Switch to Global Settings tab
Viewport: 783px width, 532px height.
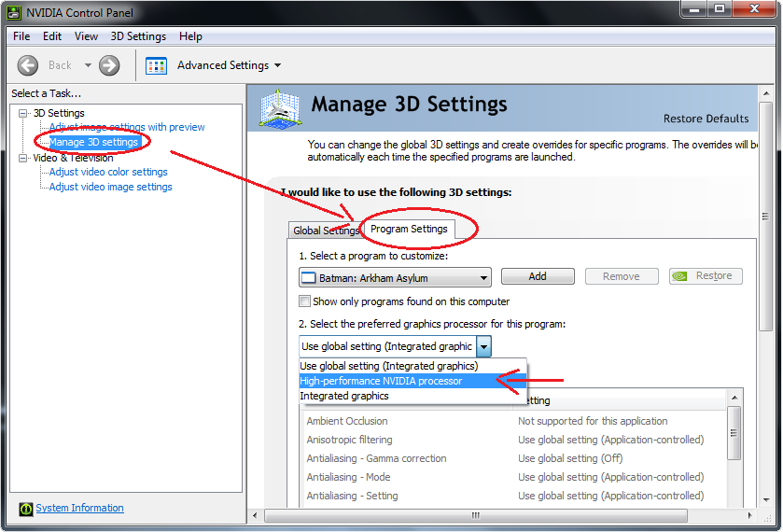coord(326,231)
